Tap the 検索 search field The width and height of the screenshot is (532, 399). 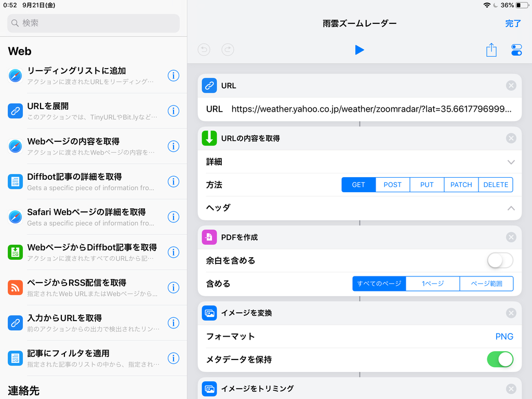tap(94, 23)
